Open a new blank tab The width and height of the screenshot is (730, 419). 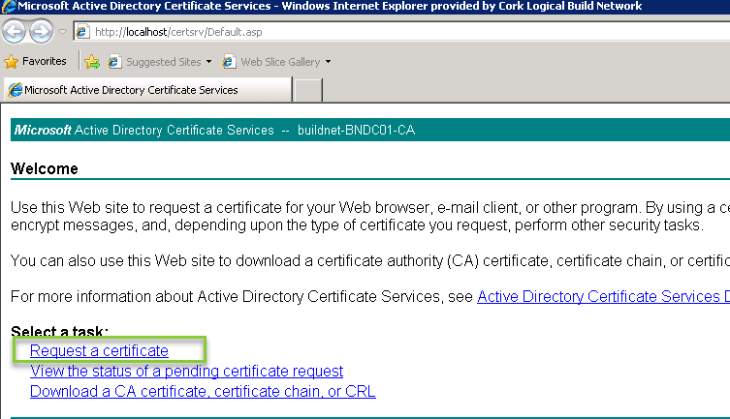[x=309, y=89]
